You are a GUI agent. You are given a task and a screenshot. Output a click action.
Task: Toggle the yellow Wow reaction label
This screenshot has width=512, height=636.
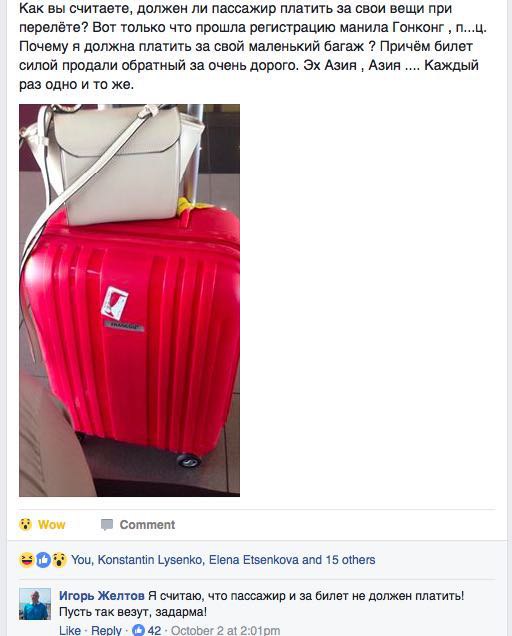point(52,524)
